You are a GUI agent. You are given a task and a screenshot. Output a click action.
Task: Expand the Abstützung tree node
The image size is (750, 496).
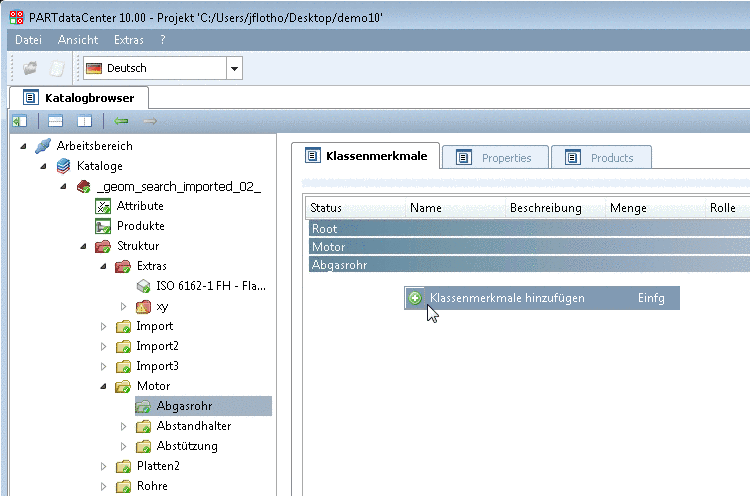point(123,446)
